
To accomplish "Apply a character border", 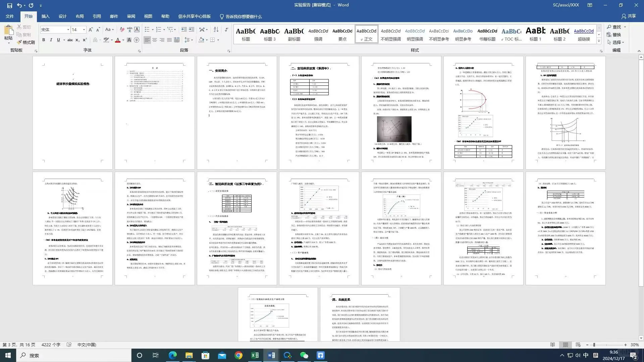I will click(x=137, y=29).
